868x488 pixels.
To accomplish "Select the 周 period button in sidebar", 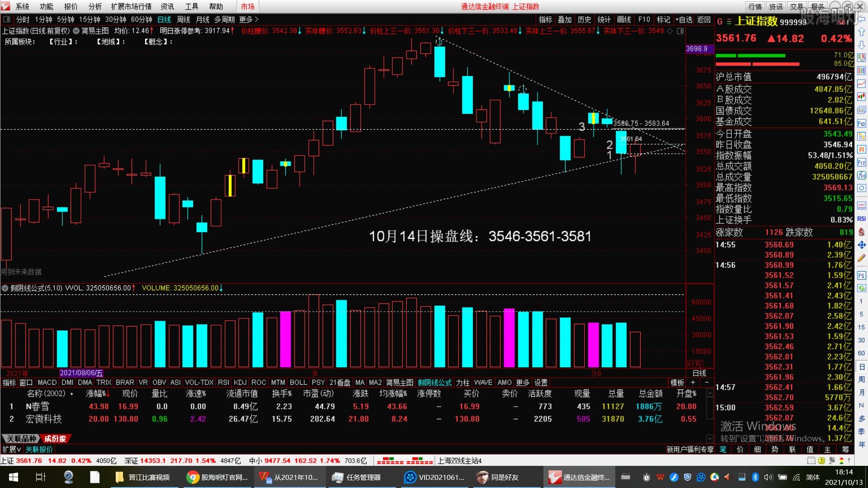I will pyautogui.click(x=861, y=379).
